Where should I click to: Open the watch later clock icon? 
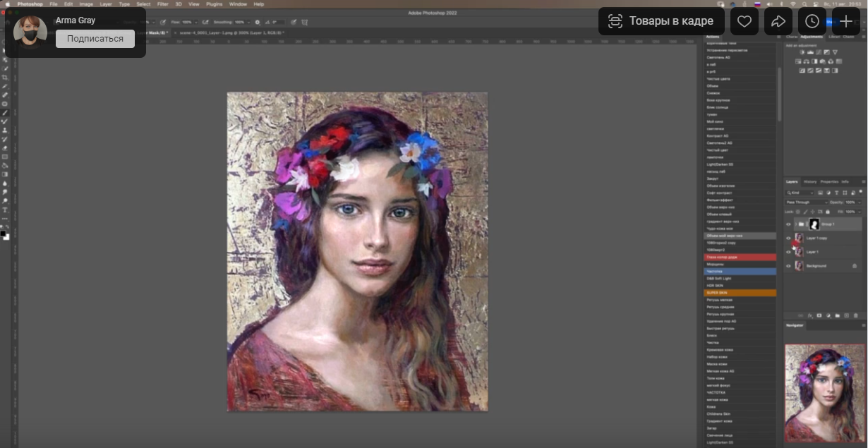point(812,21)
